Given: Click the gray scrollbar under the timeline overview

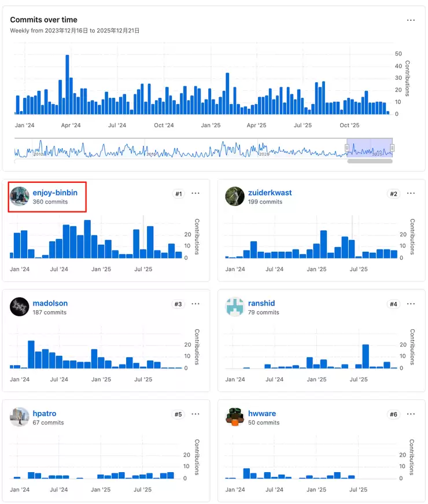Looking at the screenshot, I should [x=370, y=161].
